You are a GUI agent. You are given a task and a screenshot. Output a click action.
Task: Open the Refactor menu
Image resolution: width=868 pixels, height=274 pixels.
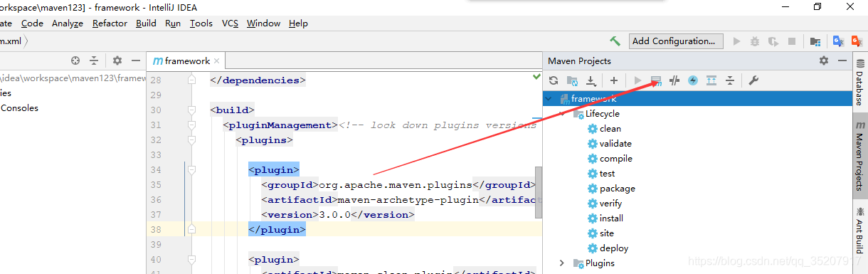[110, 23]
